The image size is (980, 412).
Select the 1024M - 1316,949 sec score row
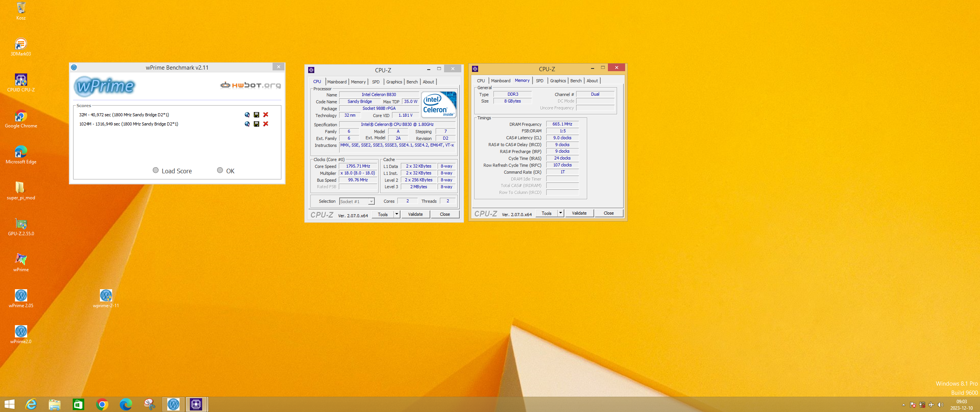(129, 124)
